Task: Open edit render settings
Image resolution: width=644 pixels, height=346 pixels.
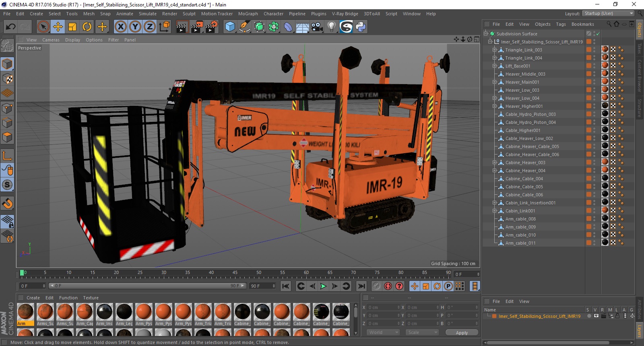Action: pyautogui.click(x=212, y=27)
